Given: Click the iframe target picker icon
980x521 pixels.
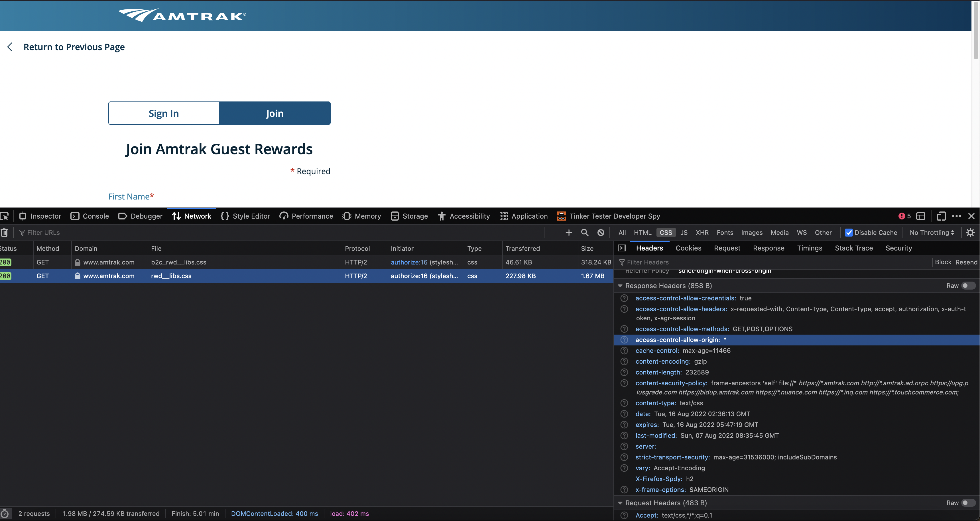Looking at the screenshot, I should 921,216.
